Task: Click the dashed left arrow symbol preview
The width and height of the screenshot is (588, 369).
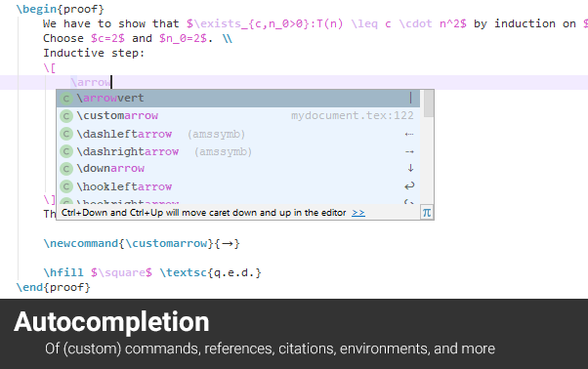Action: (409, 134)
